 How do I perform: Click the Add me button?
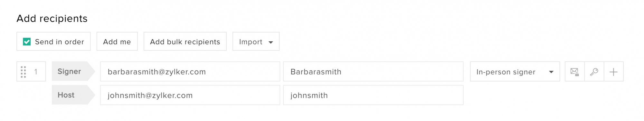pyautogui.click(x=117, y=41)
